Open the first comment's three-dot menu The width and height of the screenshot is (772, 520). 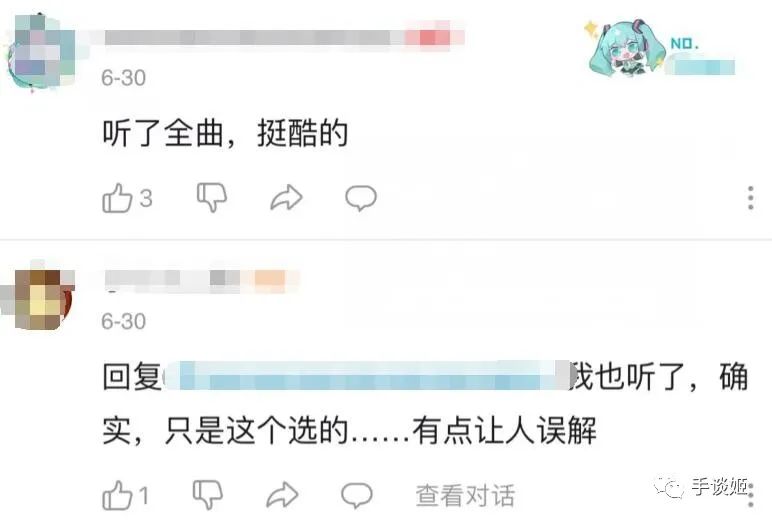click(x=750, y=198)
